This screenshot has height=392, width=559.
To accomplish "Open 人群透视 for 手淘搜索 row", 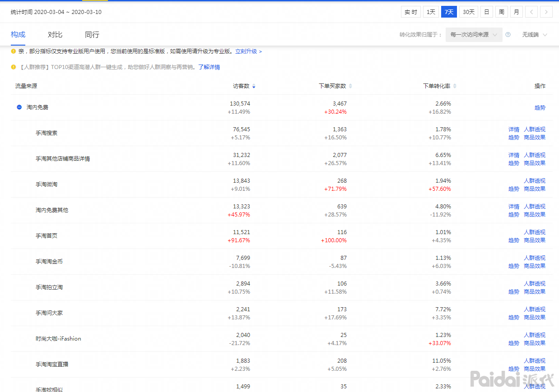I will [535, 129].
